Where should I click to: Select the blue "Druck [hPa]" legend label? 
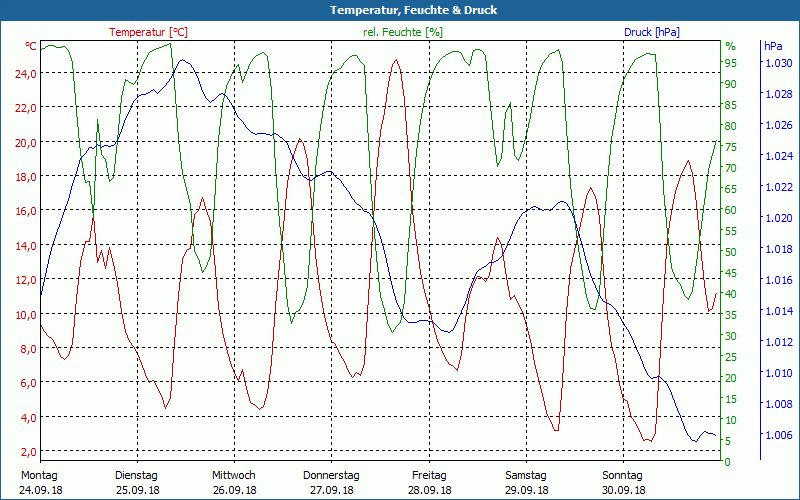(651, 32)
